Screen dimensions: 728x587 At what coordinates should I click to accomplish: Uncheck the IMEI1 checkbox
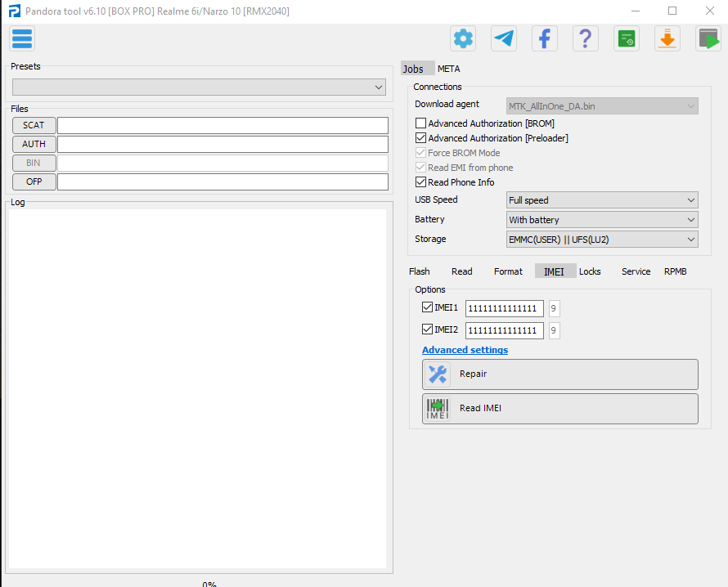(427, 307)
